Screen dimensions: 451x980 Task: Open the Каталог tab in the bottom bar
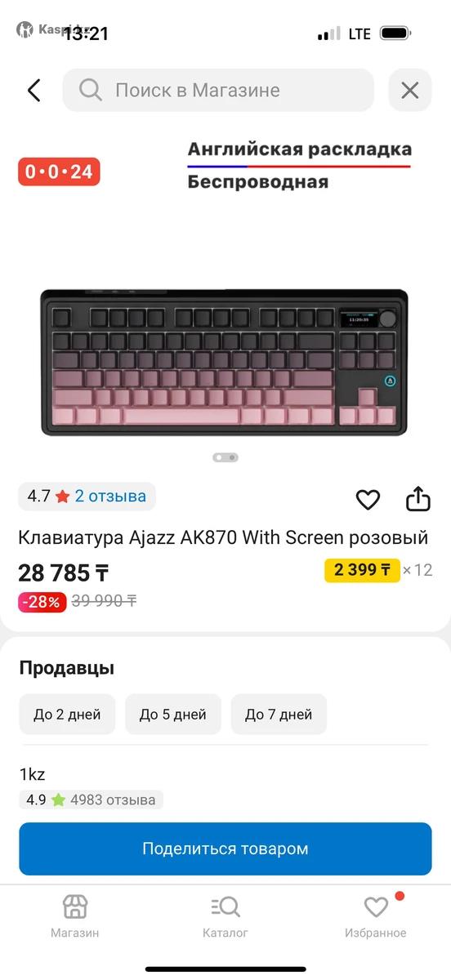point(225,916)
